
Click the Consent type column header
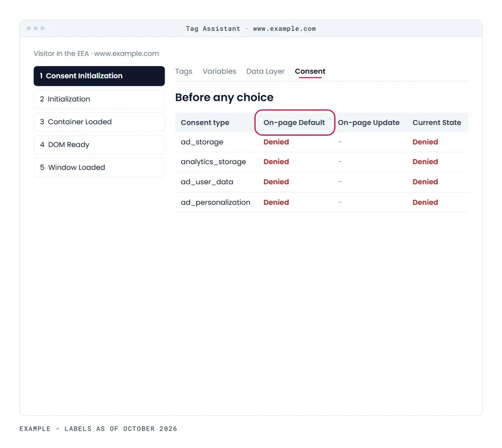pyautogui.click(x=205, y=123)
